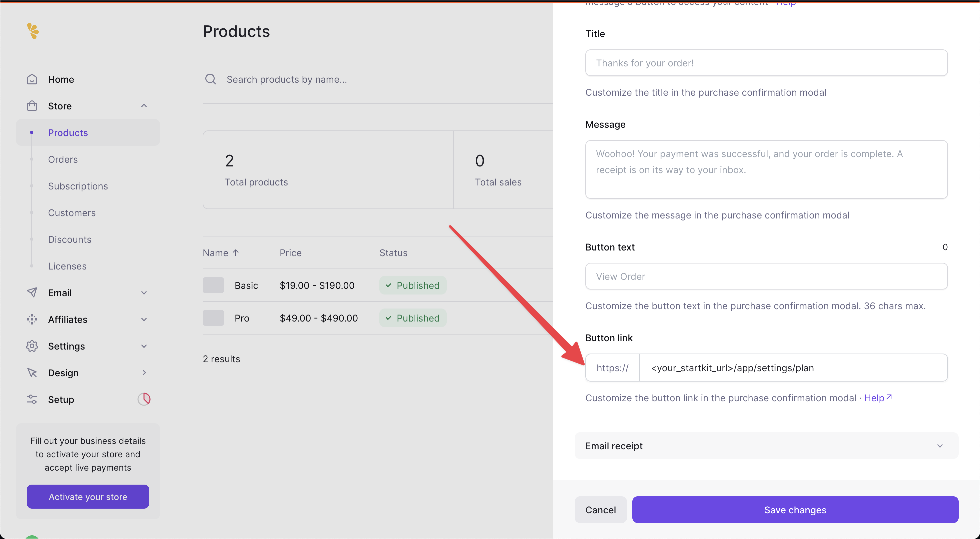
Task: Click the Home sidebar icon
Action: [x=32, y=79]
